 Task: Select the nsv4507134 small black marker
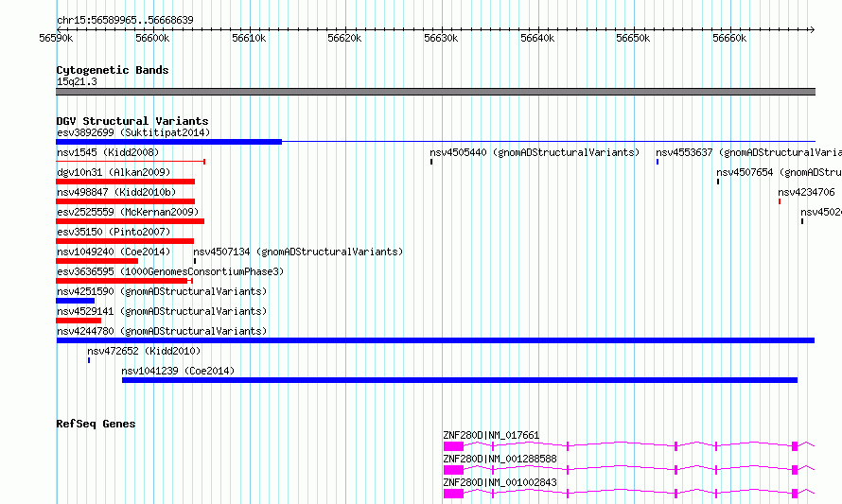pos(195,261)
